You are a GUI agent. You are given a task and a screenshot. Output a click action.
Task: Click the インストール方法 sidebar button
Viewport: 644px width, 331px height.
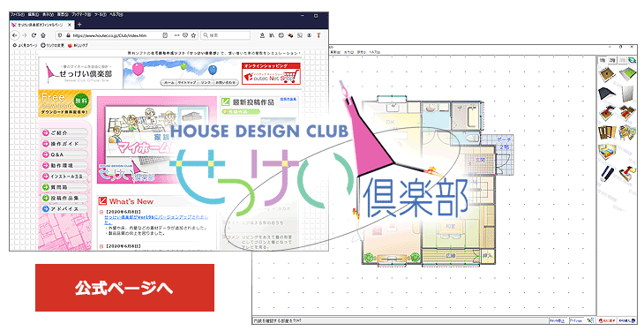[x=65, y=176]
